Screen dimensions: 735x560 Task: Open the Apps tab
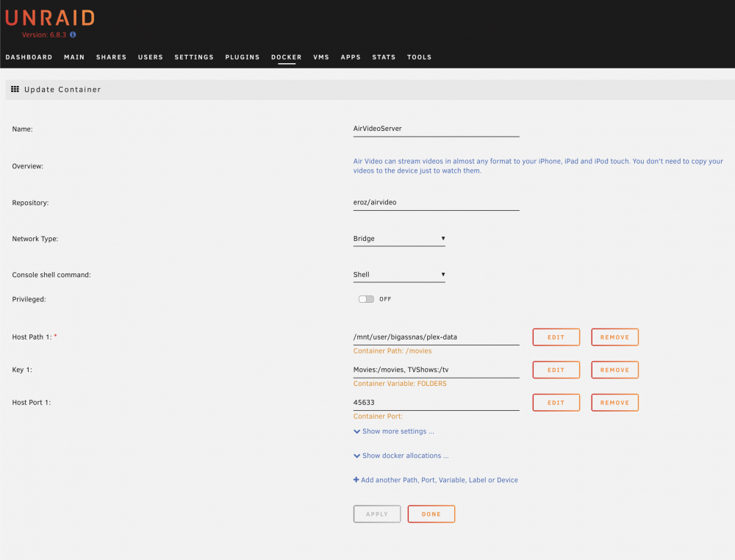pos(351,57)
